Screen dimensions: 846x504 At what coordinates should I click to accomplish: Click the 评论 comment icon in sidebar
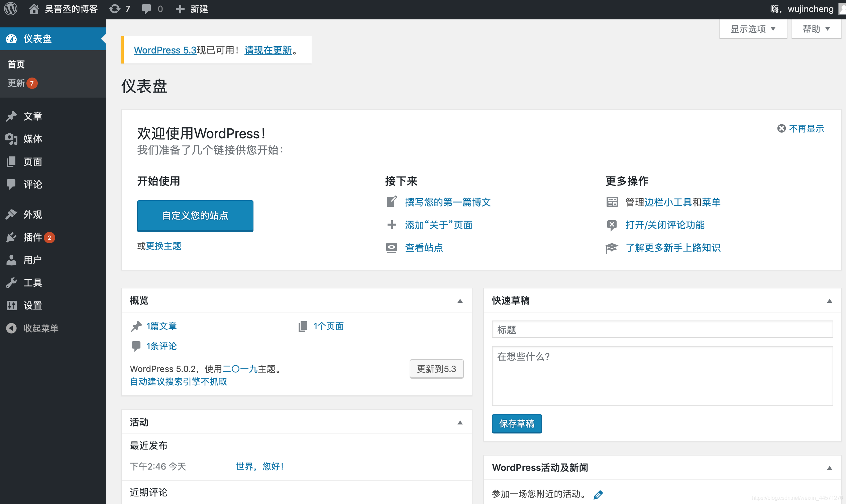click(11, 184)
